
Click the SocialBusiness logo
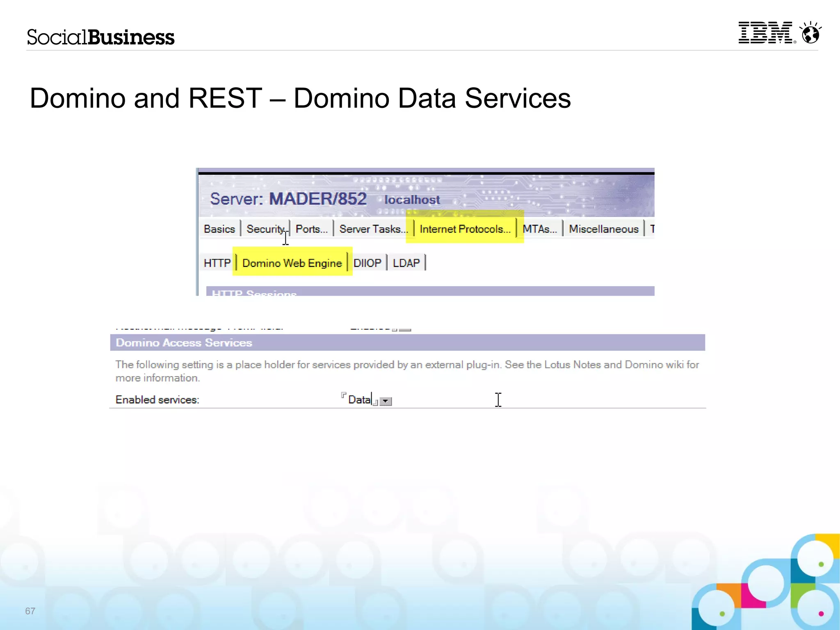pos(101,37)
